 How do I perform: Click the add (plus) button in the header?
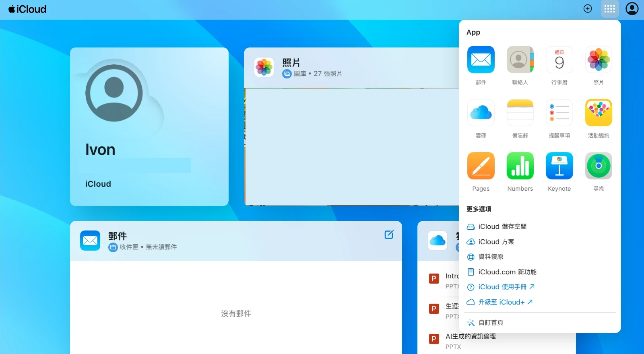[588, 9]
